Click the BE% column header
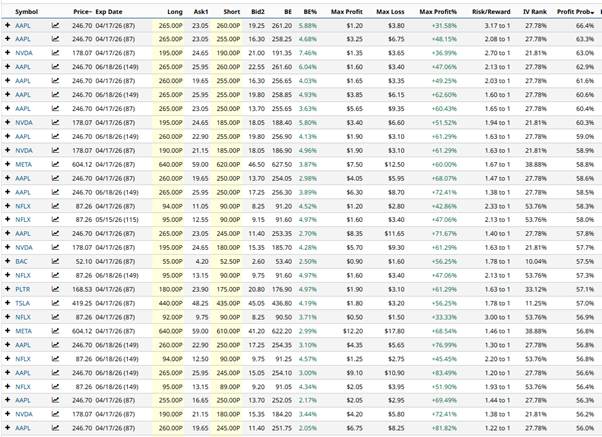The image size is (602, 437). (x=310, y=12)
